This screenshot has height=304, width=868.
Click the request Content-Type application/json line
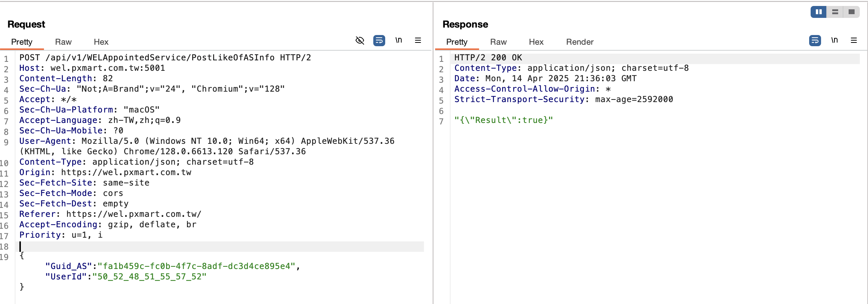[x=136, y=162]
